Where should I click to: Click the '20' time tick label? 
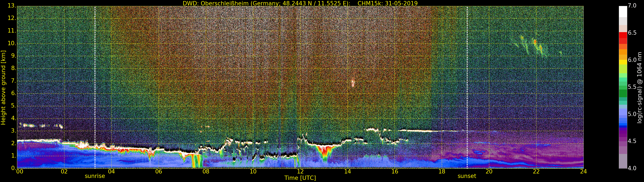tap(489, 171)
